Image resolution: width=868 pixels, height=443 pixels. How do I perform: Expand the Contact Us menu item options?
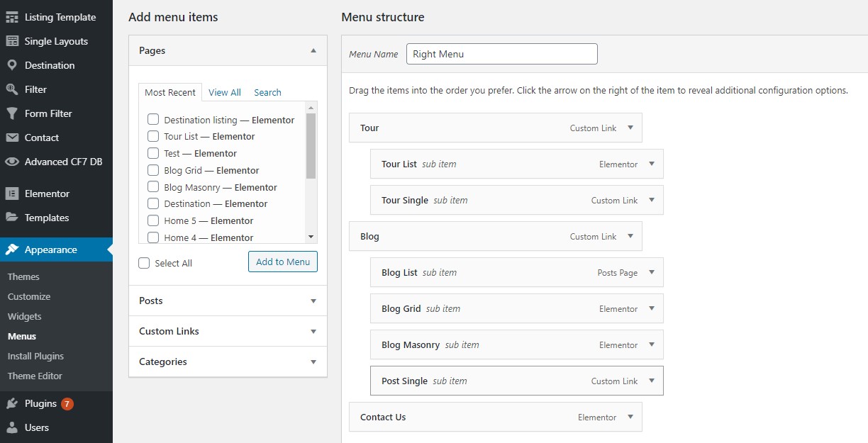[630, 417]
